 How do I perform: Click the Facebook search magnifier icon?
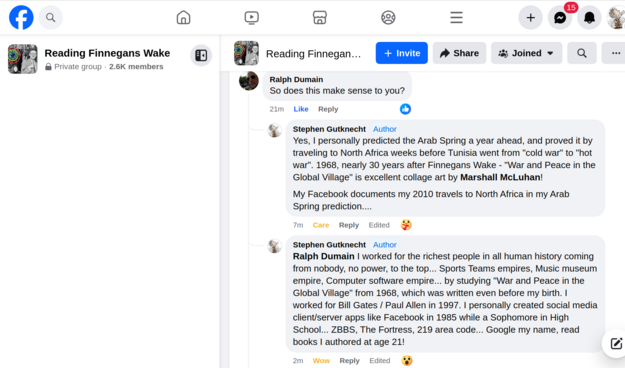click(51, 18)
